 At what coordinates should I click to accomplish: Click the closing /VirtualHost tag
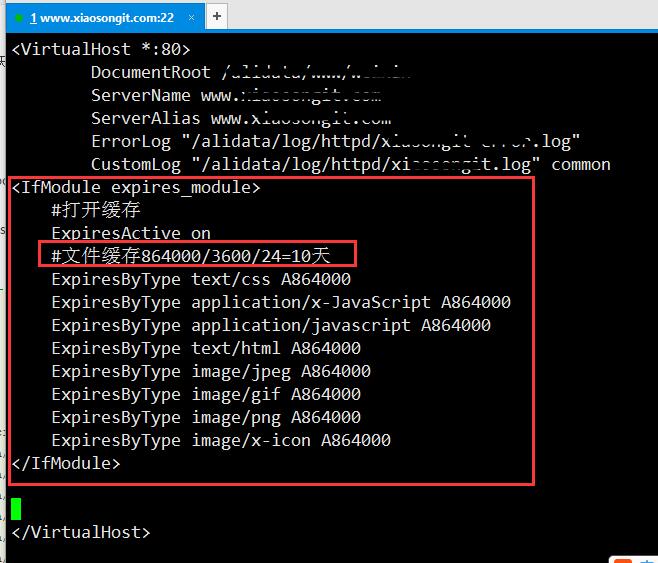click(80, 532)
